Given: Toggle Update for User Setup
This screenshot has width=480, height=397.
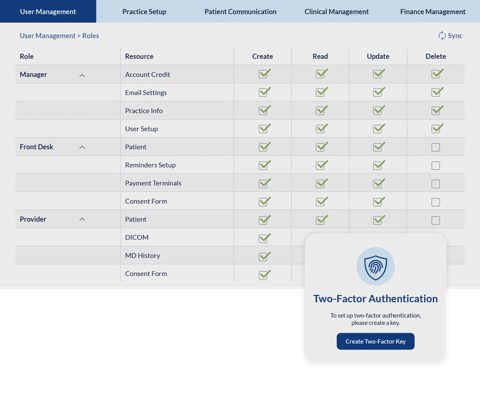Looking at the screenshot, I should point(379,128).
